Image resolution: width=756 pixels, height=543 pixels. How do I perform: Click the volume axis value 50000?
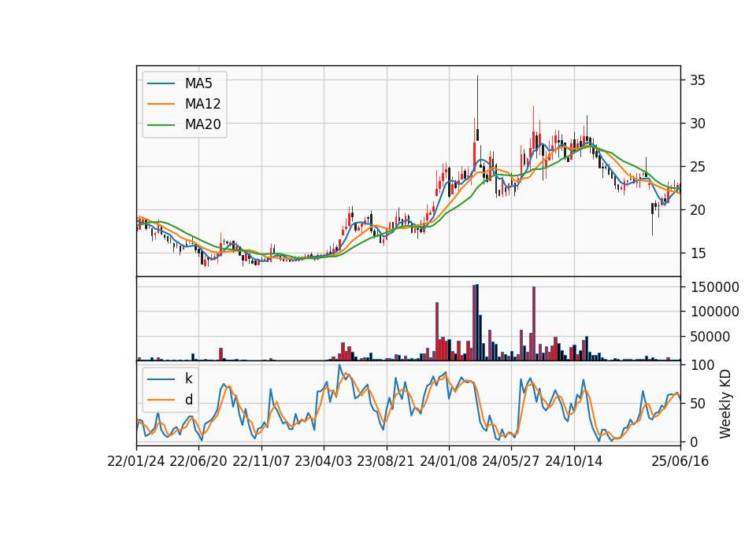click(x=710, y=337)
